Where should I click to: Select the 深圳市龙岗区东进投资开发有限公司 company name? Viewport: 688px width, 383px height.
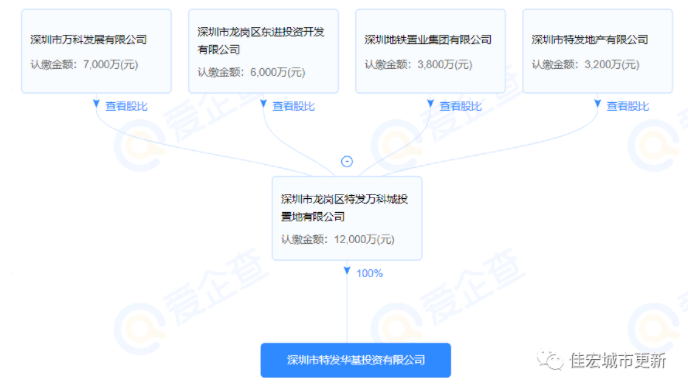261,40
